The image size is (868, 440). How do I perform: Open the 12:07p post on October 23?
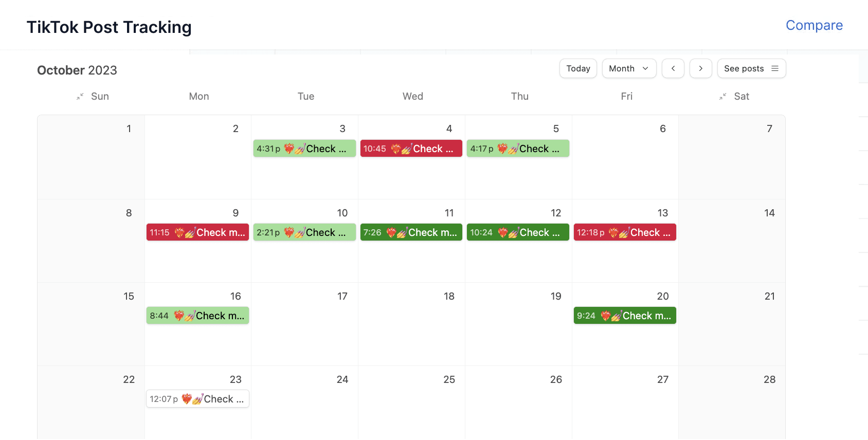point(197,399)
